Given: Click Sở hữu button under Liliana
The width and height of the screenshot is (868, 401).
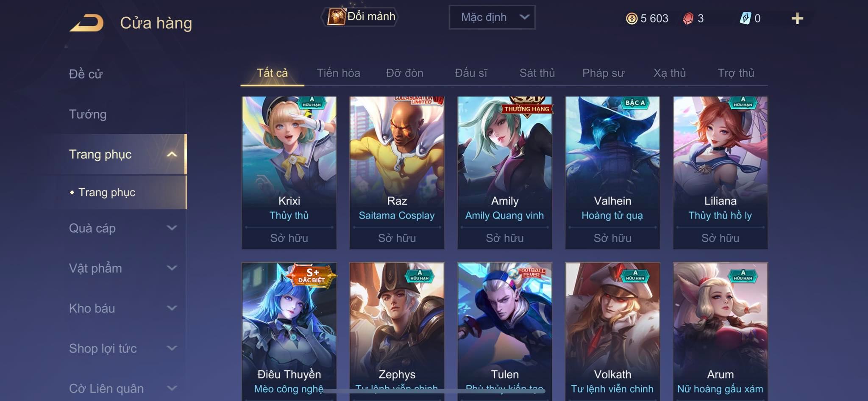Looking at the screenshot, I should [x=720, y=238].
